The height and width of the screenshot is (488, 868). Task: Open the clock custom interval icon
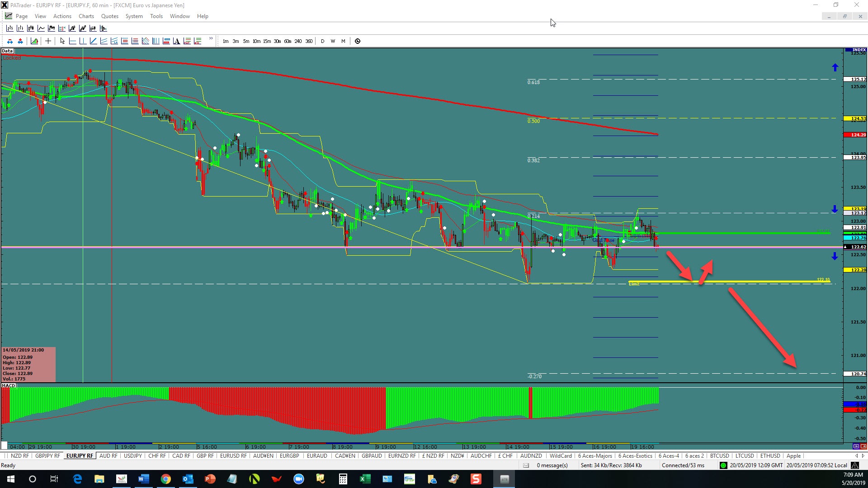[x=358, y=41]
